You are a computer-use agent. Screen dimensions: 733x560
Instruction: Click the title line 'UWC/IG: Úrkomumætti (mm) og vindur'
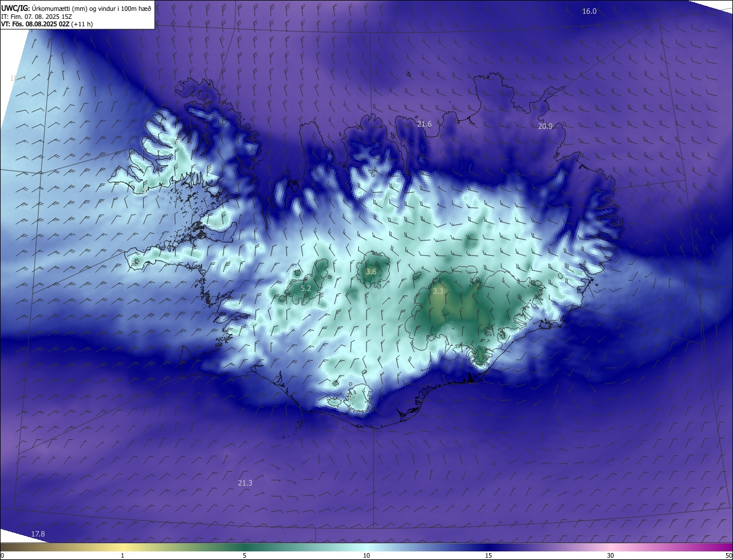click(76, 8)
